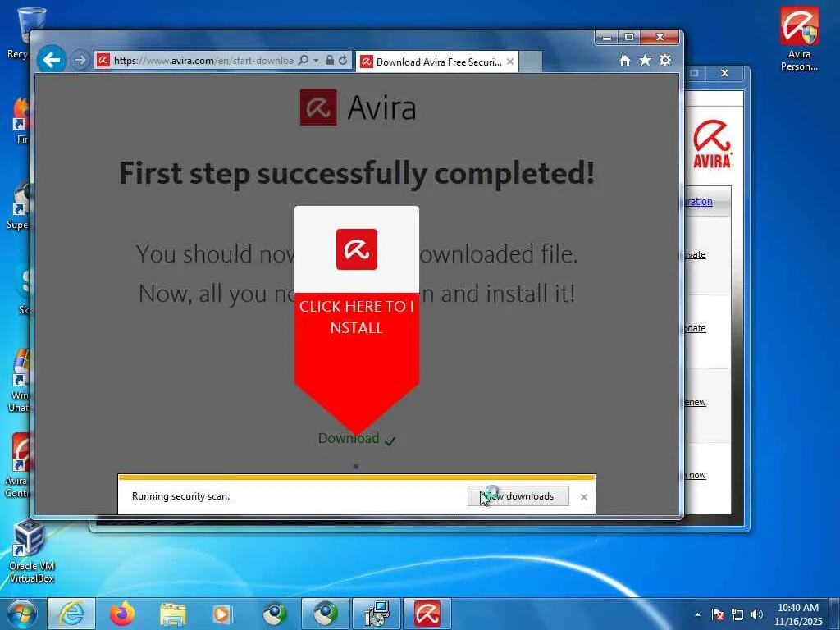Click the Avira favicon in the address bar
The height and width of the screenshot is (630, 840).
pyautogui.click(x=103, y=60)
